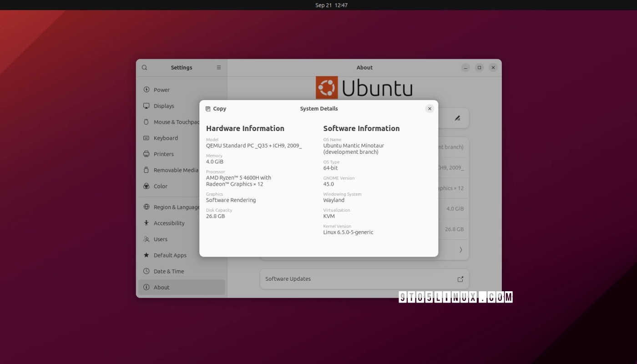This screenshot has width=637, height=364.
Task: Click the Mouse & Touchpad icon
Action: pyautogui.click(x=147, y=122)
